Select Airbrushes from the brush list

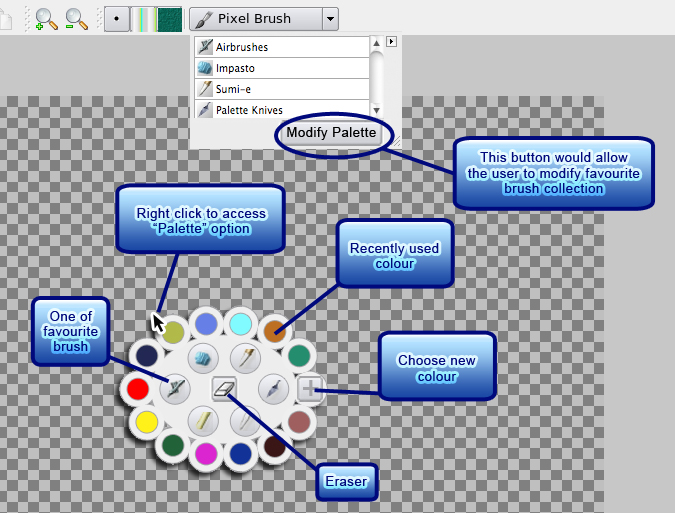[282, 47]
